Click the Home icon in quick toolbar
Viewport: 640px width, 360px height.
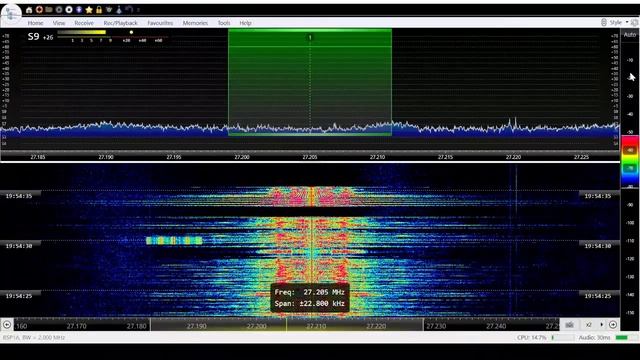pos(29,10)
